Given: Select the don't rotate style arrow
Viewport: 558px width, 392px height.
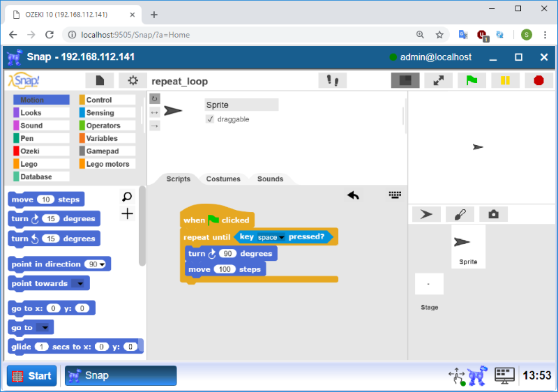Looking at the screenshot, I should 154,126.
